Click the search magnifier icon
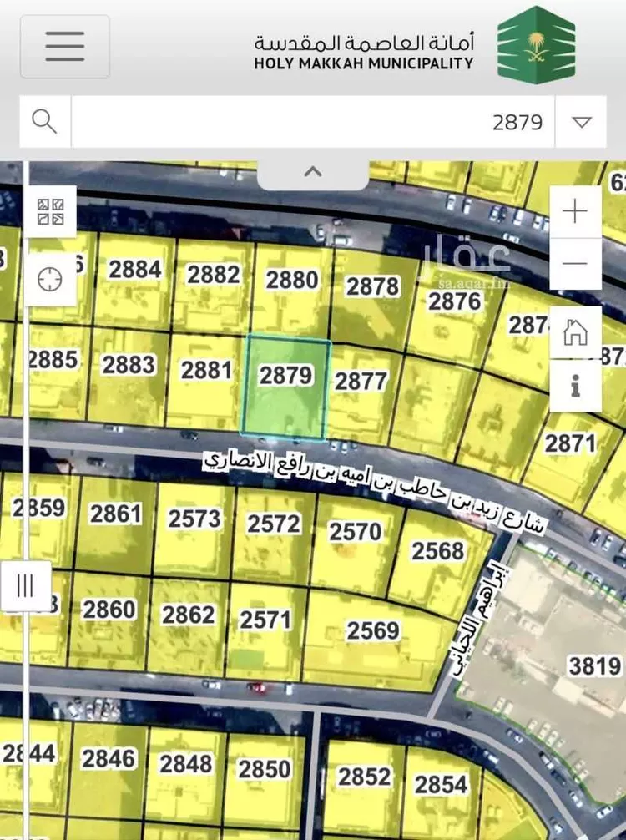Viewport: 626px width, 840px height. [45, 122]
